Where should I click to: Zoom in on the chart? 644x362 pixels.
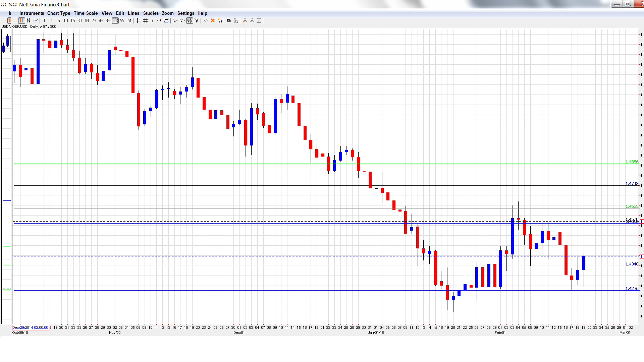click(x=245, y=20)
